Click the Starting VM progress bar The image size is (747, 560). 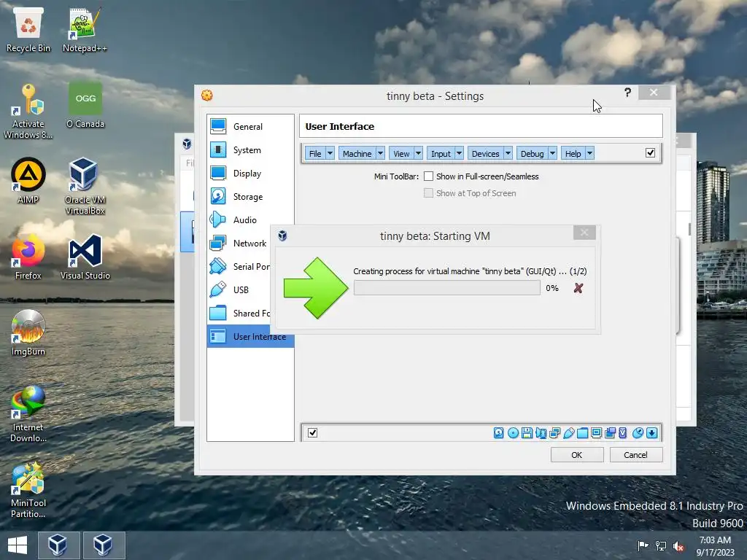pos(447,287)
